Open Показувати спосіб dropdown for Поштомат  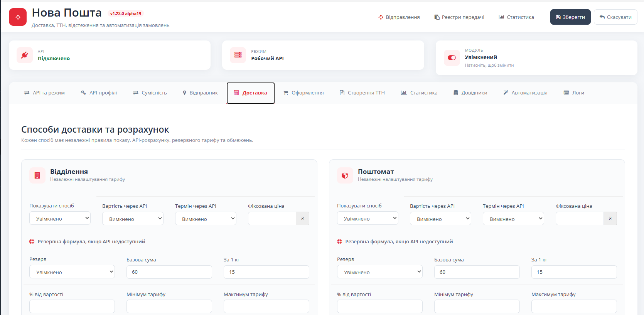tap(368, 218)
